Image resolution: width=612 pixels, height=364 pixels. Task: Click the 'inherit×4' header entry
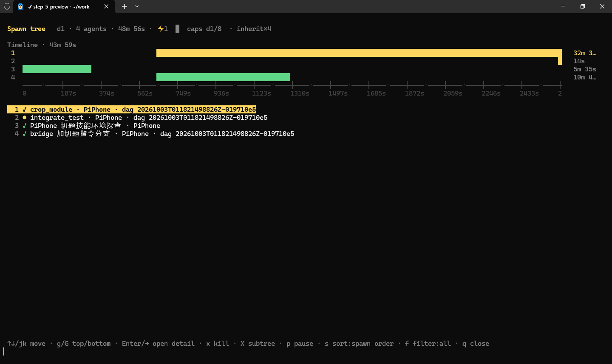(254, 29)
